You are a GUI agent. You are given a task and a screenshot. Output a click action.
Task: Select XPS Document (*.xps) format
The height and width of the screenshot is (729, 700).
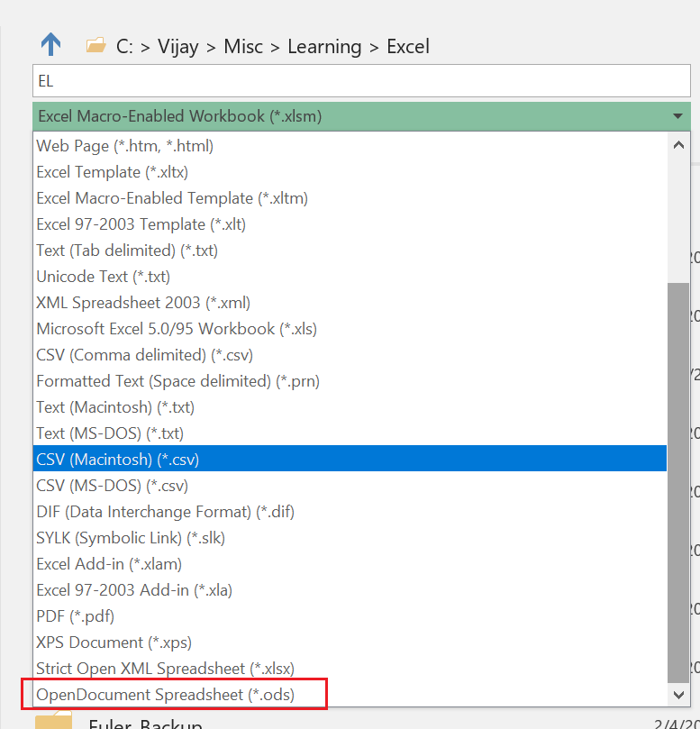click(x=350, y=642)
